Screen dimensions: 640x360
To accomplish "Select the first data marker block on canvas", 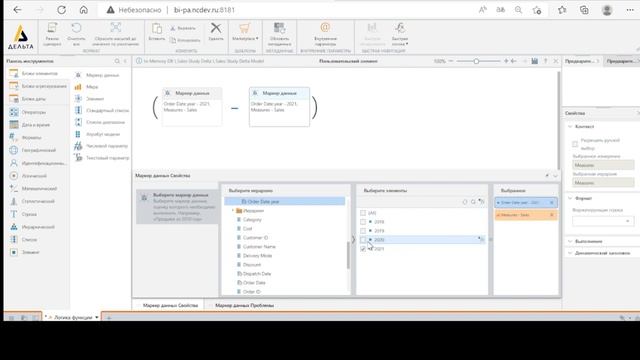I will pos(192,107).
